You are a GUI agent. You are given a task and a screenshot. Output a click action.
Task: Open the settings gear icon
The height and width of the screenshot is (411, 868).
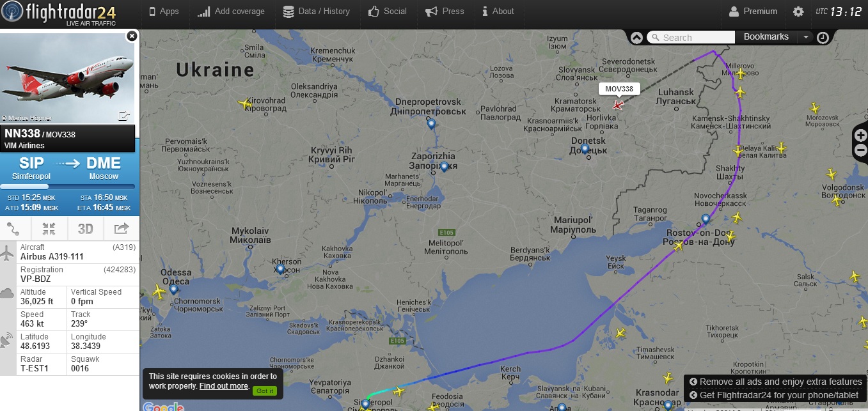(x=798, y=12)
